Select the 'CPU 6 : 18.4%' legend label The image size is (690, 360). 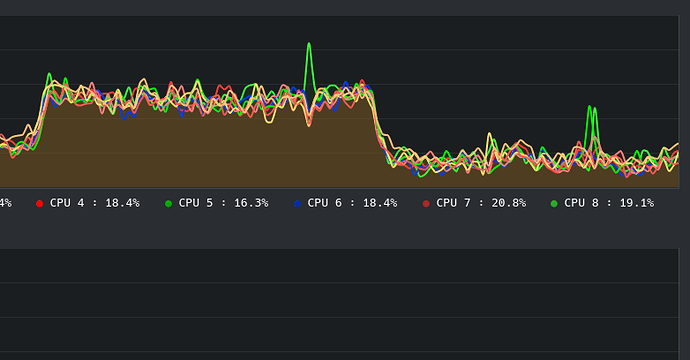click(x=352, y=203)
